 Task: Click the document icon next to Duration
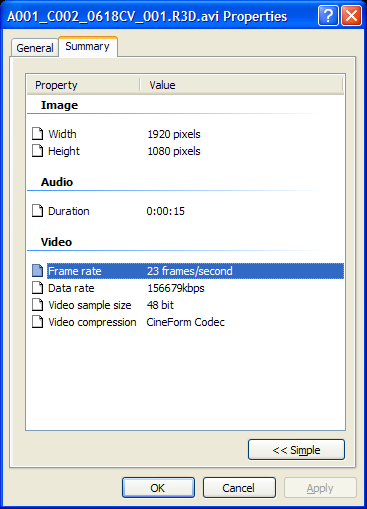[38, 211]
